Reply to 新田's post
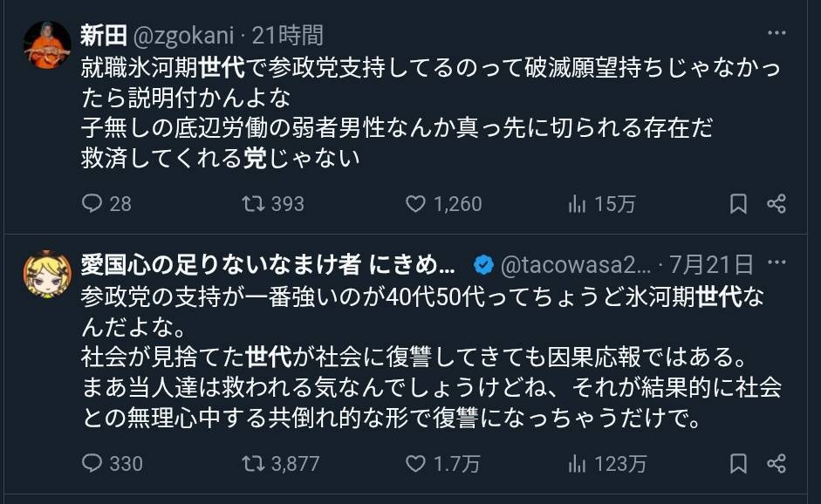821x504 pixels. [92, 204]
